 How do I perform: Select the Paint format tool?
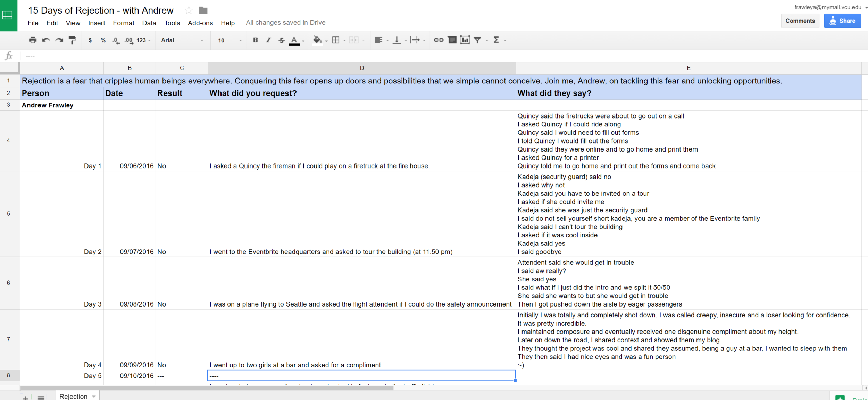coord(72,40)
